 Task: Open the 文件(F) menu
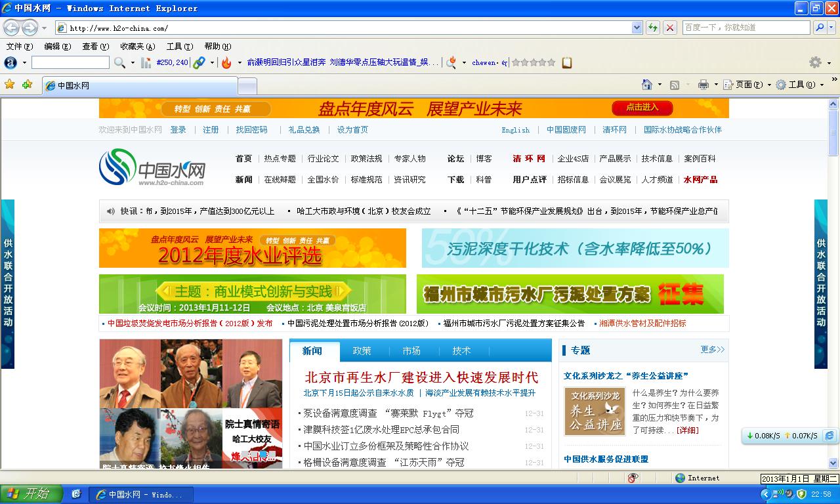click(x=19, y=47)
